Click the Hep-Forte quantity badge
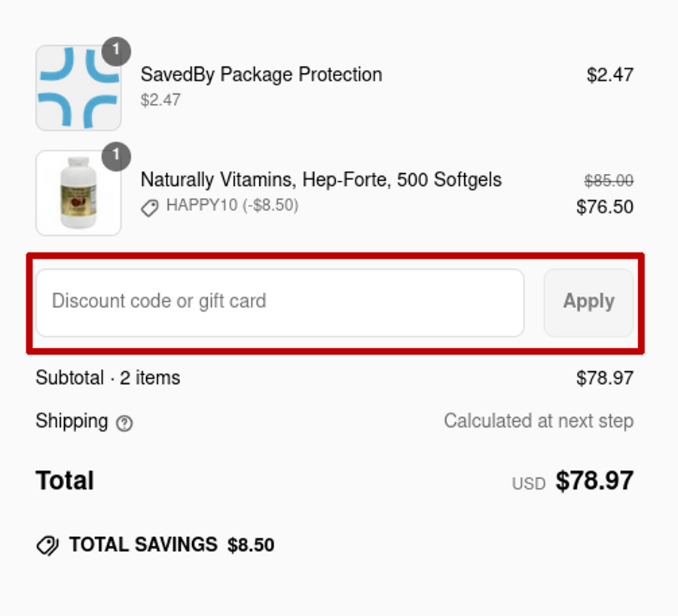This screenshot has height=616, width=678. point(116,157)
